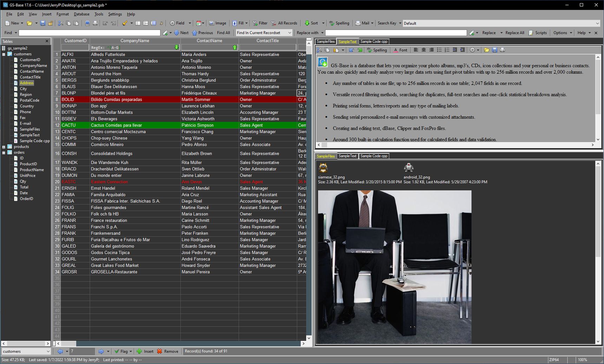Open the Flag dropdown in record bar

(131, 351)
